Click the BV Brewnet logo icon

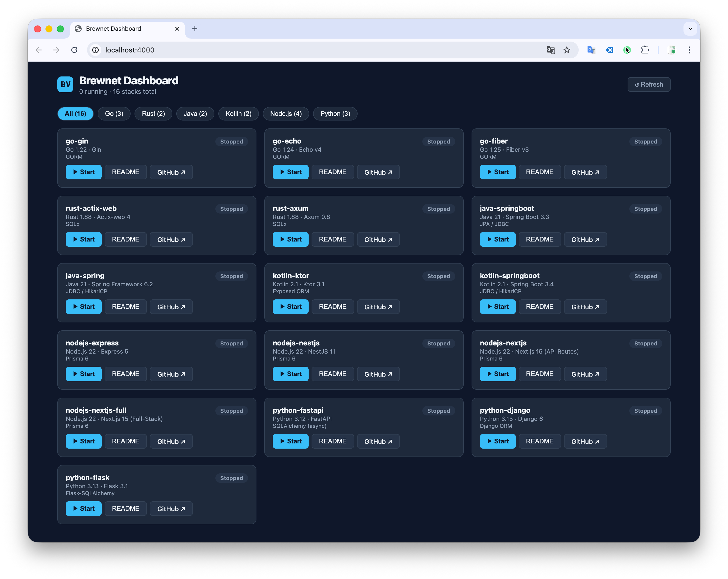coord(65,84)
